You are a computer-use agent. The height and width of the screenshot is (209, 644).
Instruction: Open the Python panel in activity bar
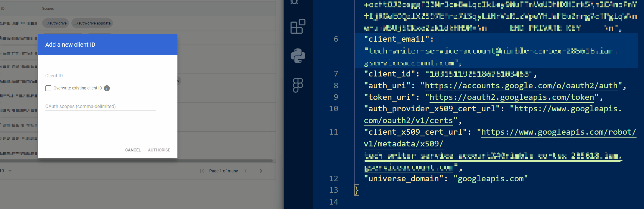point(298,56)
